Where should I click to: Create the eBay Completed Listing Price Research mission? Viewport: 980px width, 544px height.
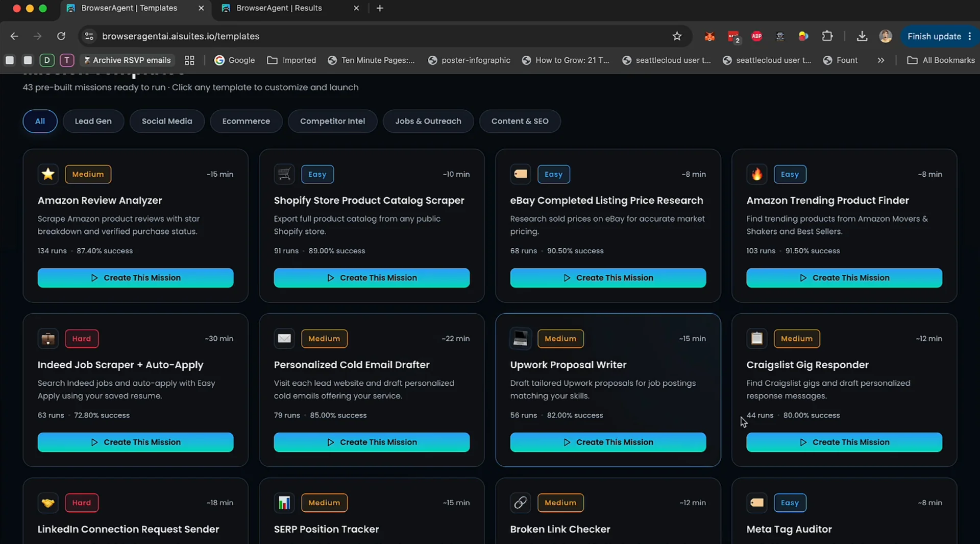click(x=608, y=278)
